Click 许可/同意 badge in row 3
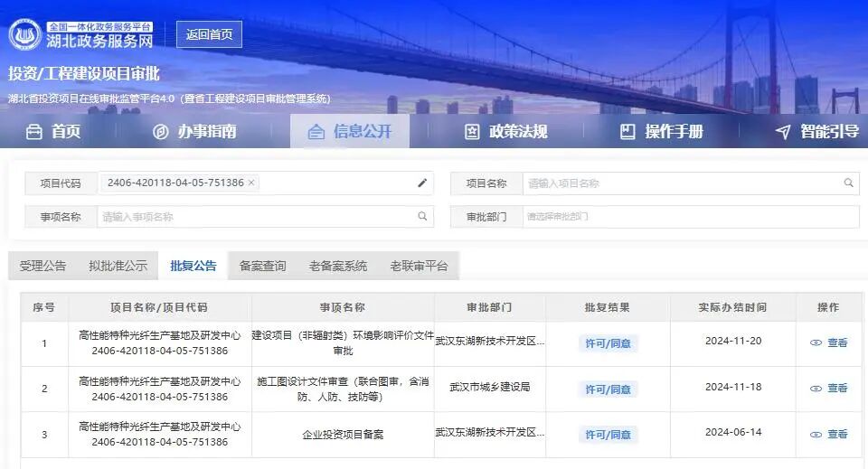Viewport: 868px width, 469px height. 608,435
